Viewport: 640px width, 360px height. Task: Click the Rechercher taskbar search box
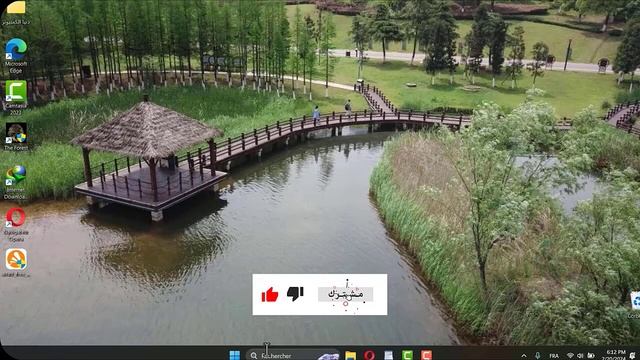click(293, 355)
